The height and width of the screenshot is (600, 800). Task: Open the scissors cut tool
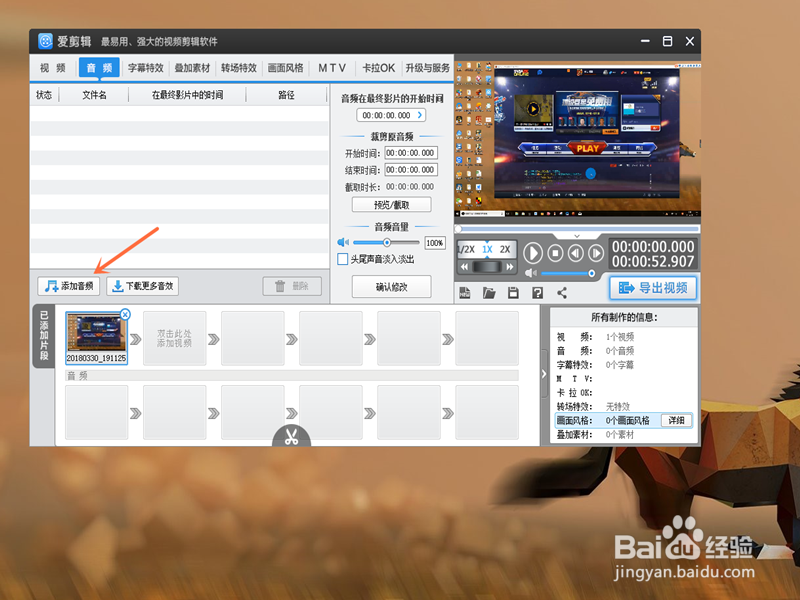point(291,437)
